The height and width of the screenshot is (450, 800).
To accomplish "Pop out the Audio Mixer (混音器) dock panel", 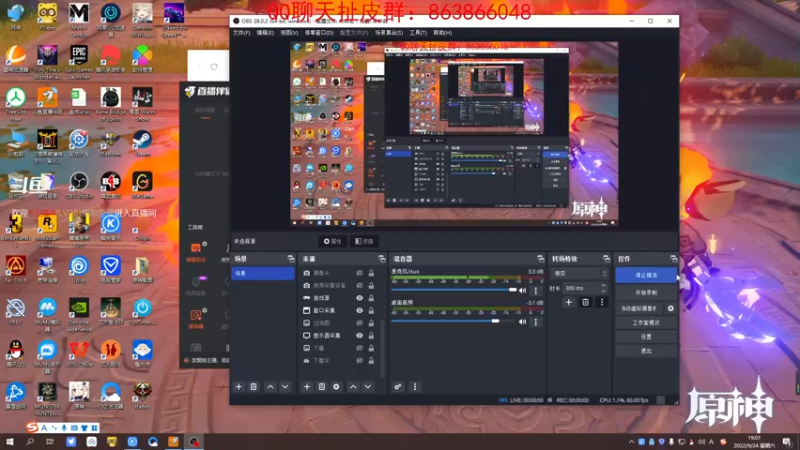I will [540, 259].
